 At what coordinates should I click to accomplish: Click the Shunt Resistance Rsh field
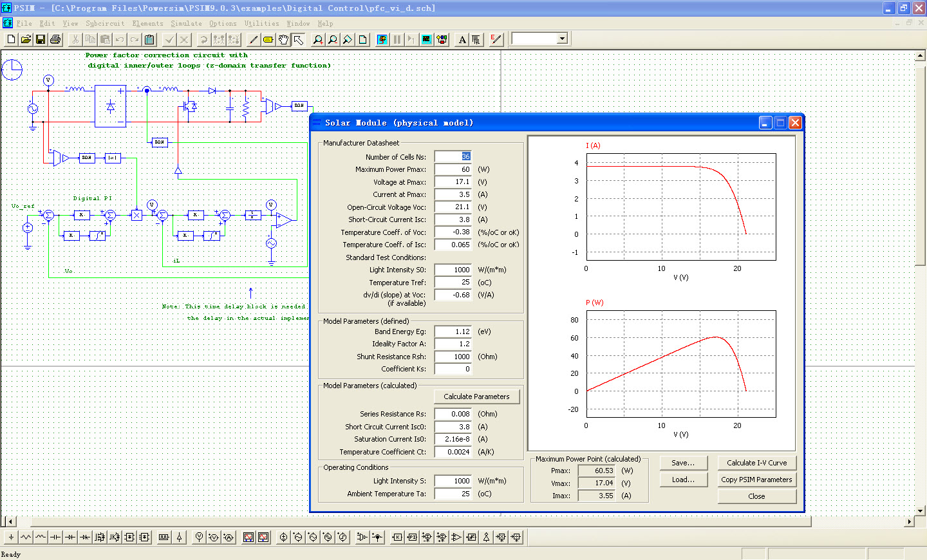(x=453, y=357)
